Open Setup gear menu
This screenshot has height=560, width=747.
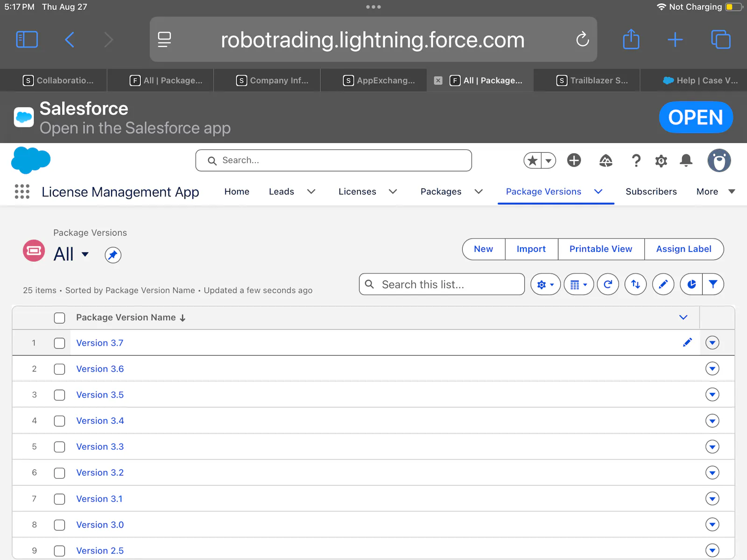tap(661, 161)
